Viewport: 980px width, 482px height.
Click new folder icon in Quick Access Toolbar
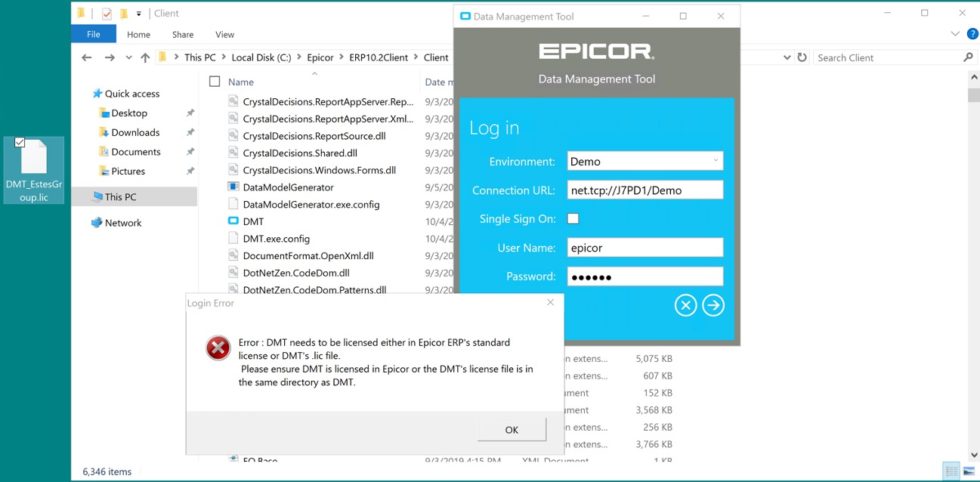123,13
